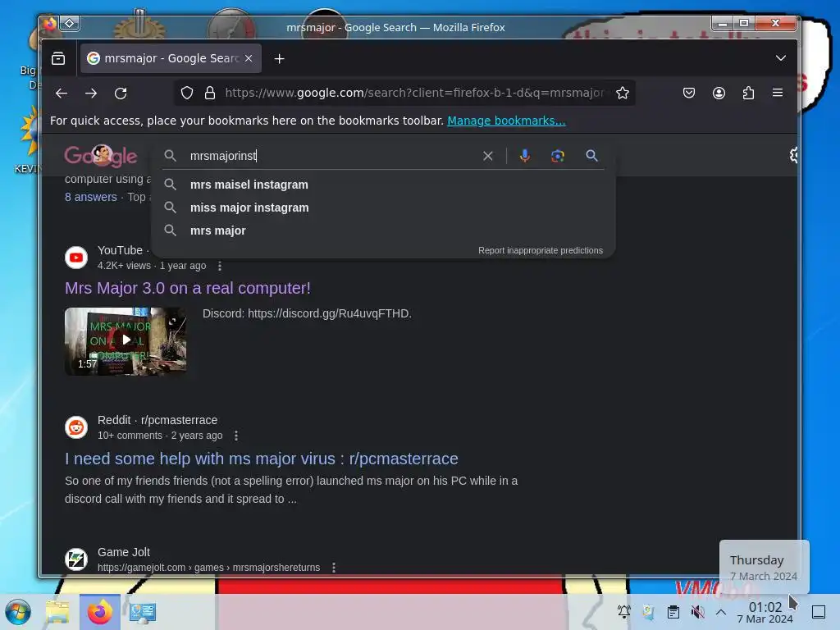The image size is (840, 630).
Task: Open the clipboard tray icon
Action: pyautogui.click(x=673, y=612)
